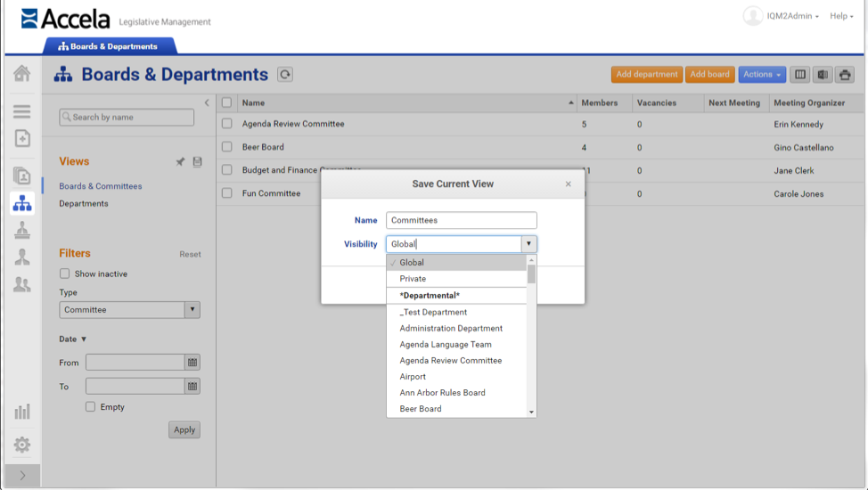Viewport: 868px width, 490px height.
Task: Choose Ann Arbor Rules Board option
Action: click(456, 392)
